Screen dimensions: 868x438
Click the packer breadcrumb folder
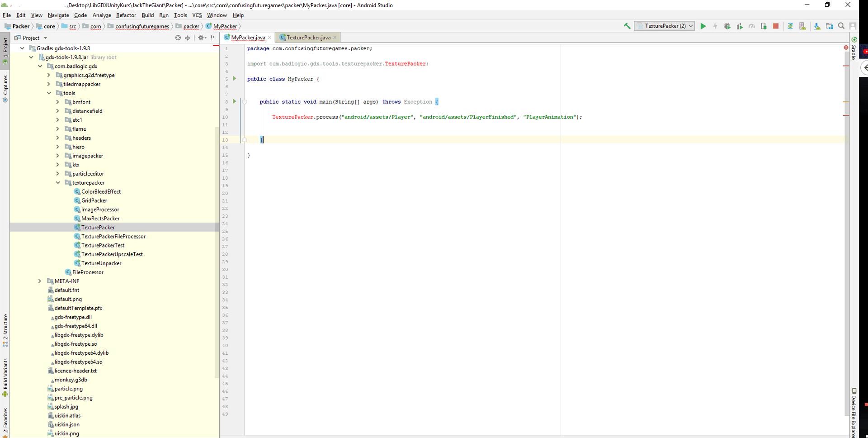tap(188, 26)
